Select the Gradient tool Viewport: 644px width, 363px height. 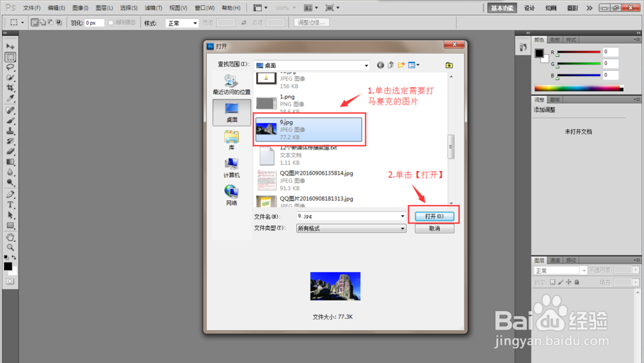[10, 162]
